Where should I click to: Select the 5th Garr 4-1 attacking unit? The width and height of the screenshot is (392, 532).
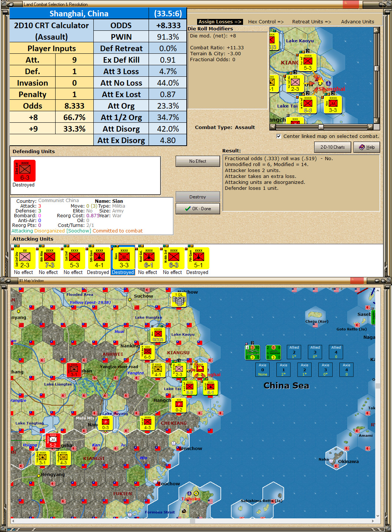click(x=99, y=258)
